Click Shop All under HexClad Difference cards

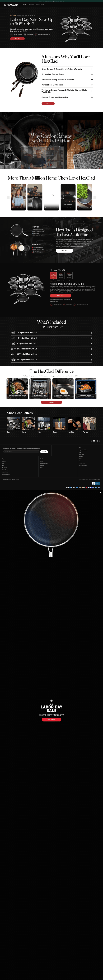coord(51,402)
